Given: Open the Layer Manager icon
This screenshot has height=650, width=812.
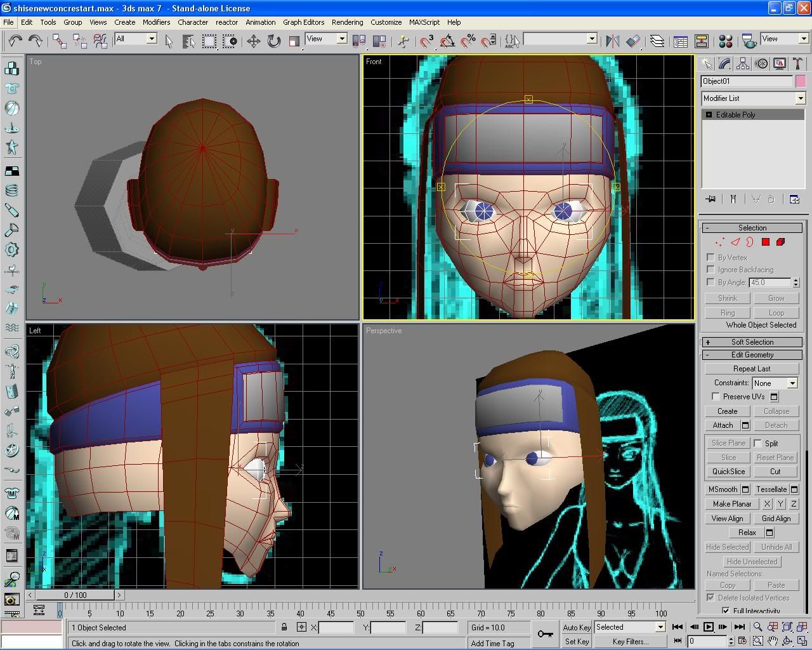Looking at the screenshot, I should click(657, 41).
